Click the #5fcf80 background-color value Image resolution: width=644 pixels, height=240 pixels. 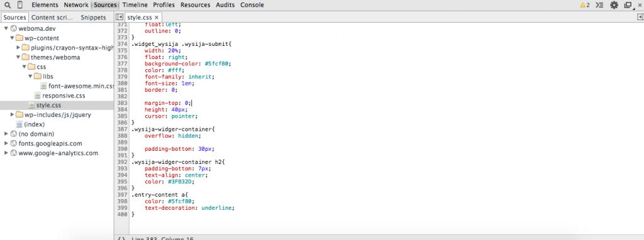[x=219, y=63]
